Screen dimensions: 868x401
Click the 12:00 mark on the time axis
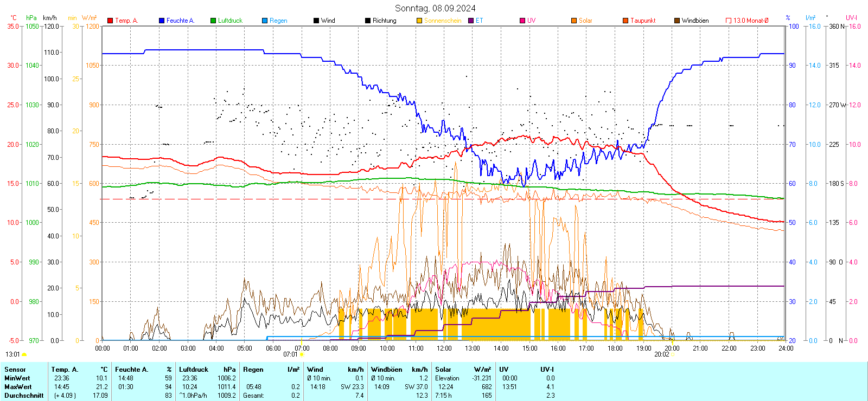point(444,348)
